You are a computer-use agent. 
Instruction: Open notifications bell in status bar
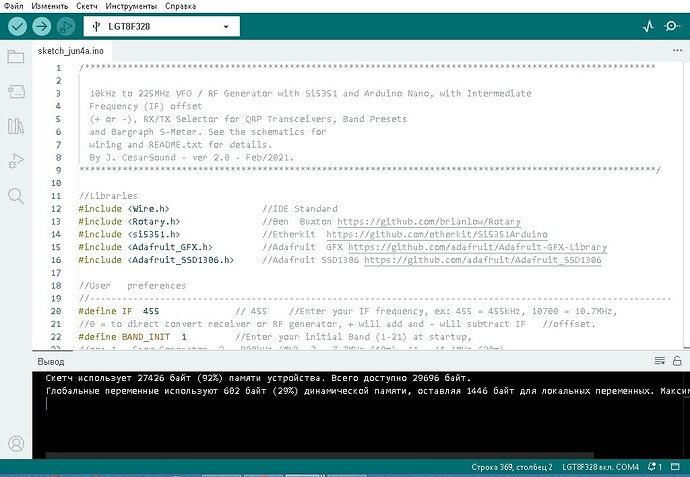tap(655, 466)
